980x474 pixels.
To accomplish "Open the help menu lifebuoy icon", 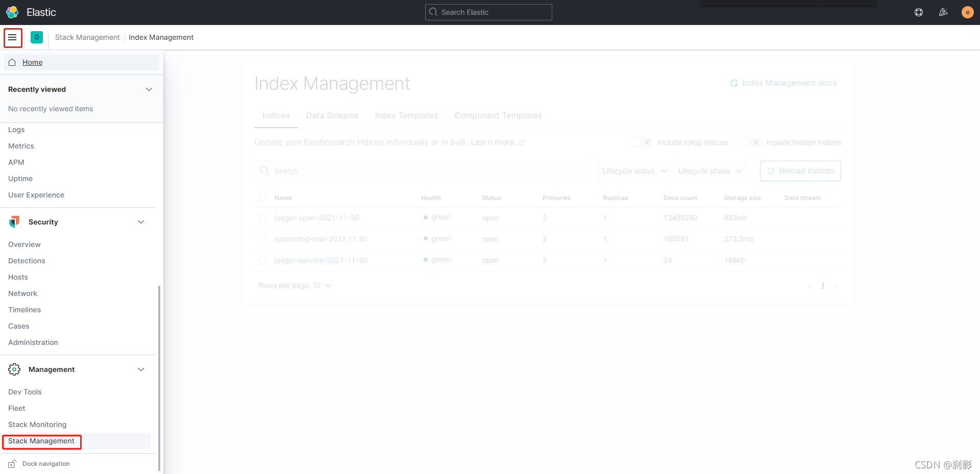I will click(x=919, y=12).
